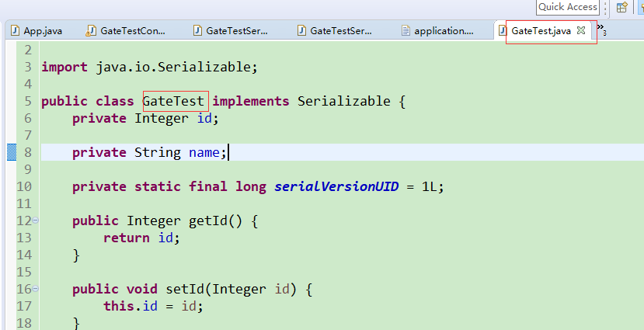Collapse the setId() method fold
Screen dimensions: 644x330
[x=35, y=290]
